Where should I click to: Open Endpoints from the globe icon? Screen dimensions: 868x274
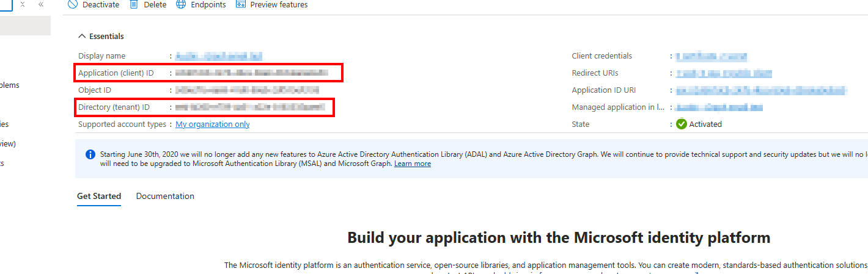coord(180,5)
